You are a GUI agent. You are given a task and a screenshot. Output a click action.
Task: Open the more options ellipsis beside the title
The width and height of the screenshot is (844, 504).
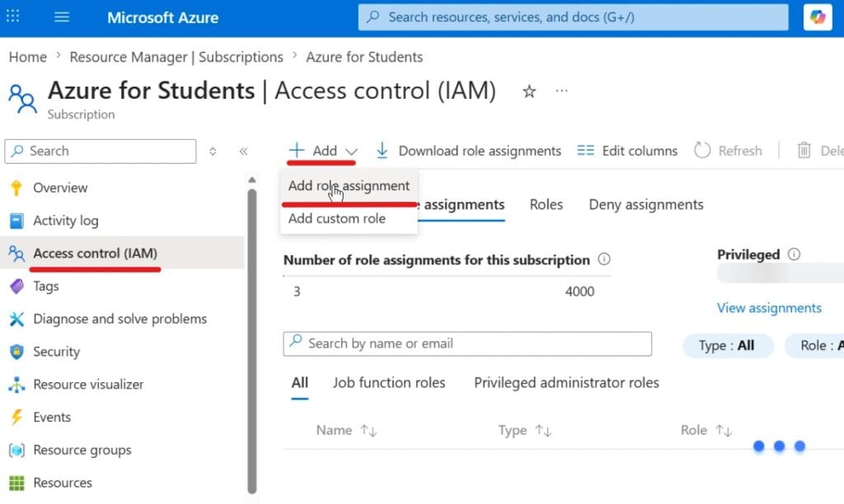click(x=561, y=91)
